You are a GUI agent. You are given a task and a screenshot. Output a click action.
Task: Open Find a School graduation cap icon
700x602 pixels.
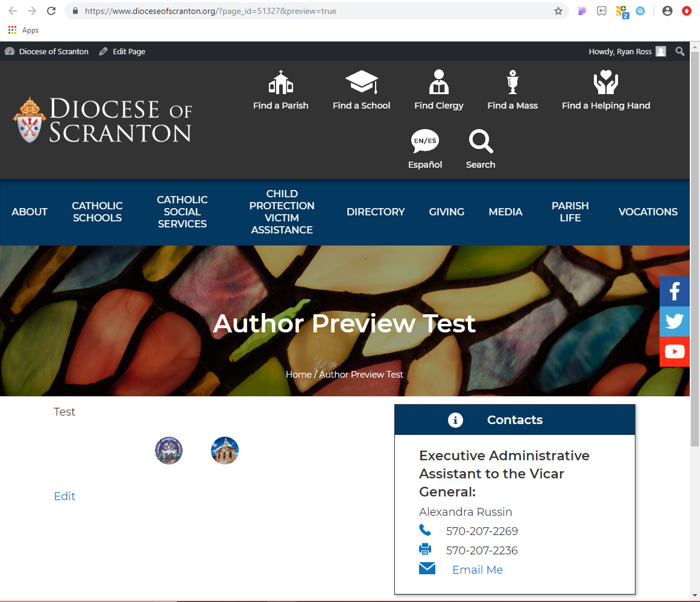click(x=361, y=83)
